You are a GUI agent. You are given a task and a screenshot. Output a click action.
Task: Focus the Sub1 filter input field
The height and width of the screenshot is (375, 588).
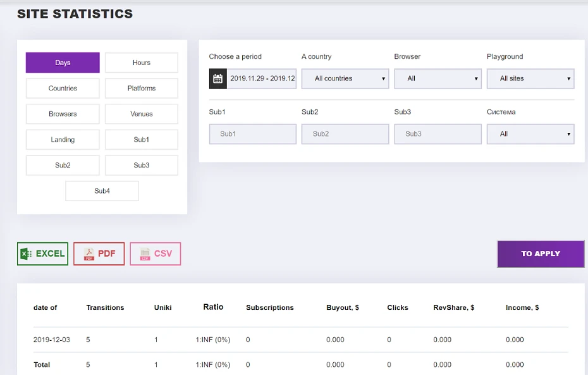[x=253, y=134]
